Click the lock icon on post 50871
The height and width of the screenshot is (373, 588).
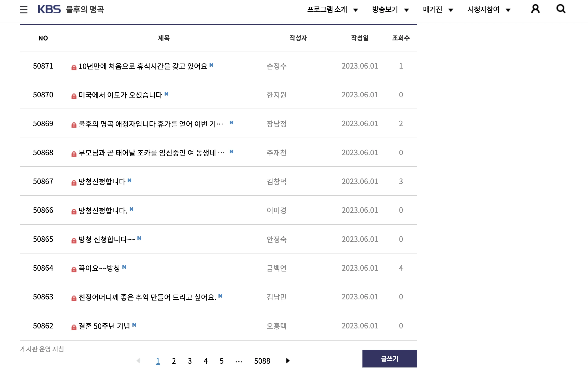point(74,67)
